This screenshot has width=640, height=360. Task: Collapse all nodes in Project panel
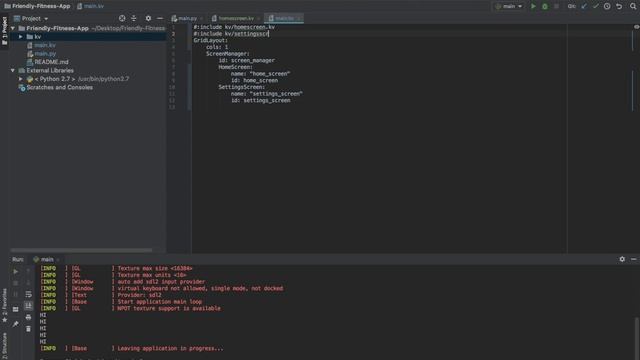coord(133,18)
